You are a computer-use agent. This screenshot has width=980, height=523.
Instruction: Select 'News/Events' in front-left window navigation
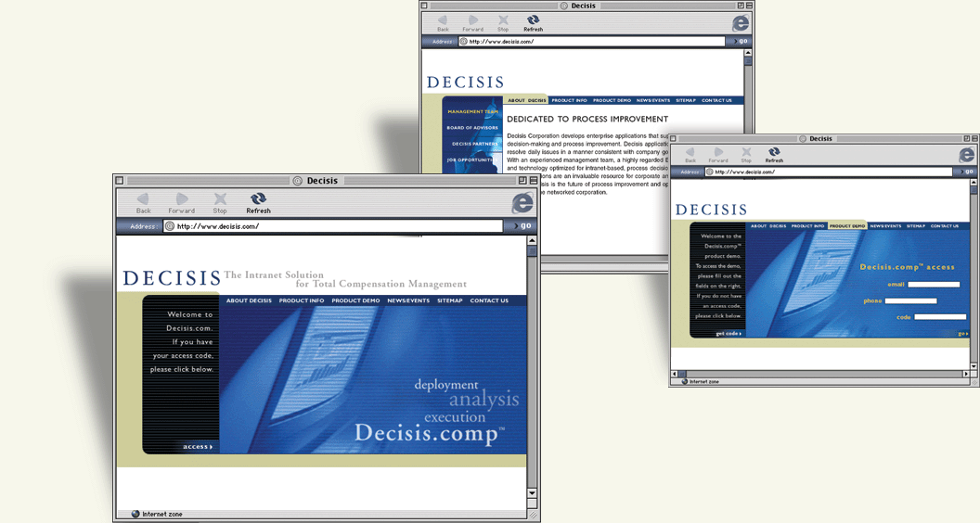click(x=408, y=300)
